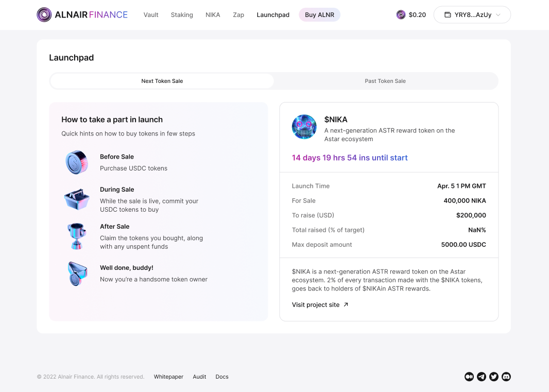Image resolution: width=549 pixels, height=392 pixels.
Task: Click the Purchase USDC tokens text
Action: (x=133, y=168)
